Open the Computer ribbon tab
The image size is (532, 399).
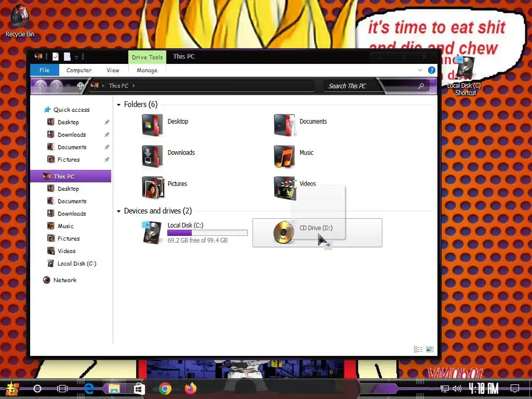click(79, 70)
